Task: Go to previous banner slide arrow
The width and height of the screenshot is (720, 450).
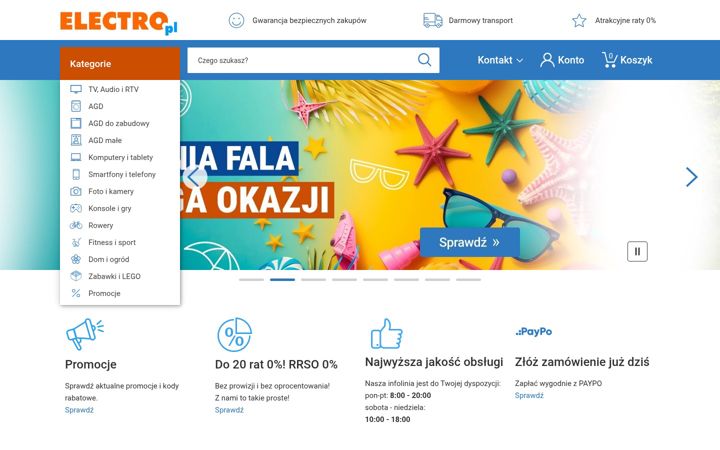Action: (x=195, y=177)
